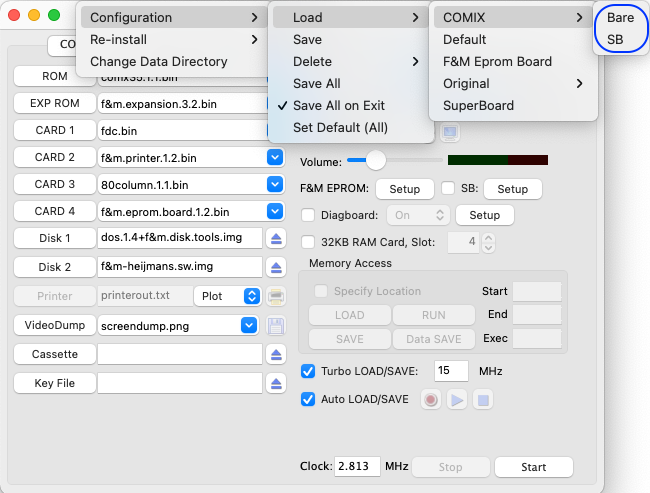The height and width of the screenshot is (493, 650).
Task: Open the CARD 2 file dropdown
Action: tap(275, 158)
